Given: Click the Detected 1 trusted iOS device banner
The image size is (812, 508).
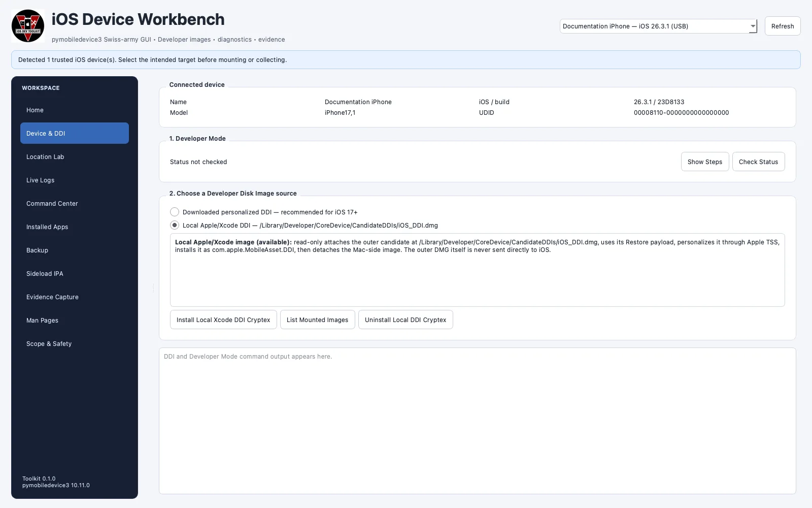Looking at the screenshot, I should tap(406, 59).
